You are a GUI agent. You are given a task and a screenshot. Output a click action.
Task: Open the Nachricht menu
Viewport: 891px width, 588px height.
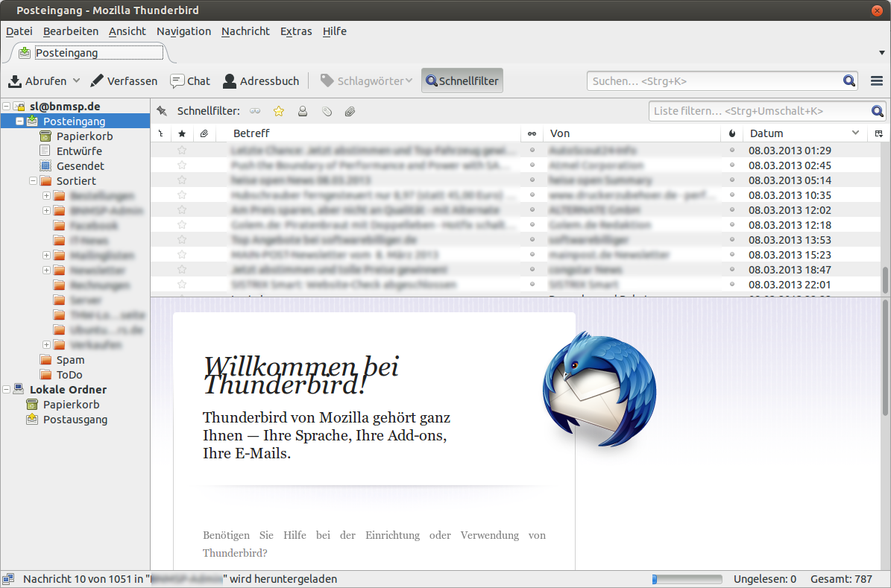[245, 31]
